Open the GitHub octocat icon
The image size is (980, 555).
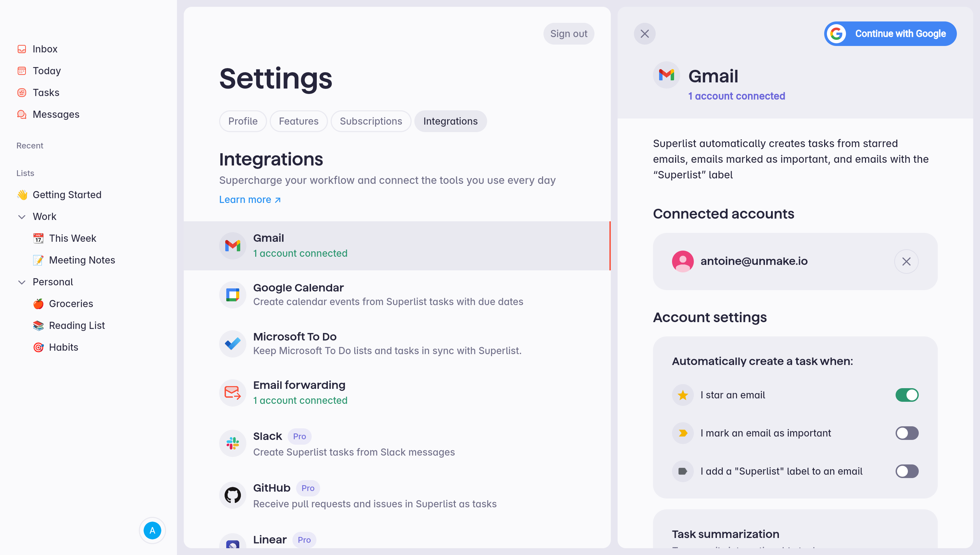[x=233, y=495]
